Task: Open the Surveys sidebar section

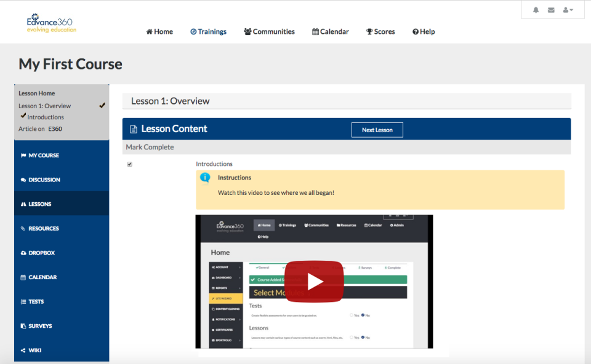Action: (x=62, y=326)
